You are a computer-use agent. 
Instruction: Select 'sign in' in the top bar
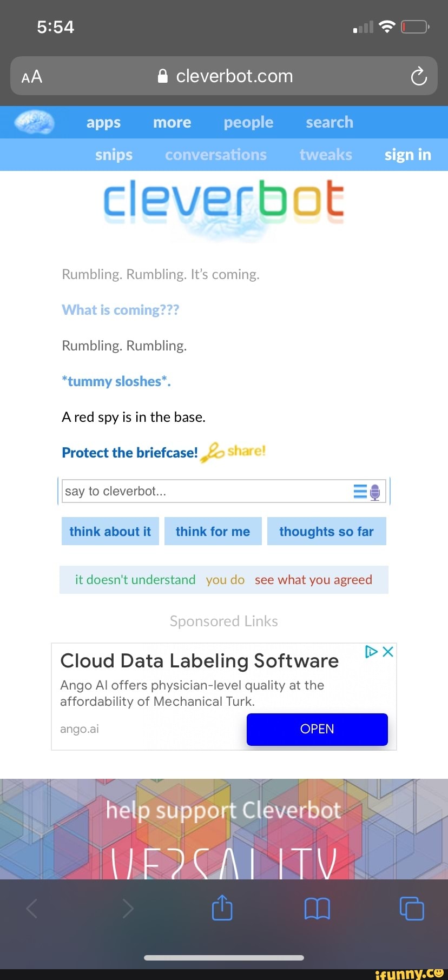[x=407, y=154]
